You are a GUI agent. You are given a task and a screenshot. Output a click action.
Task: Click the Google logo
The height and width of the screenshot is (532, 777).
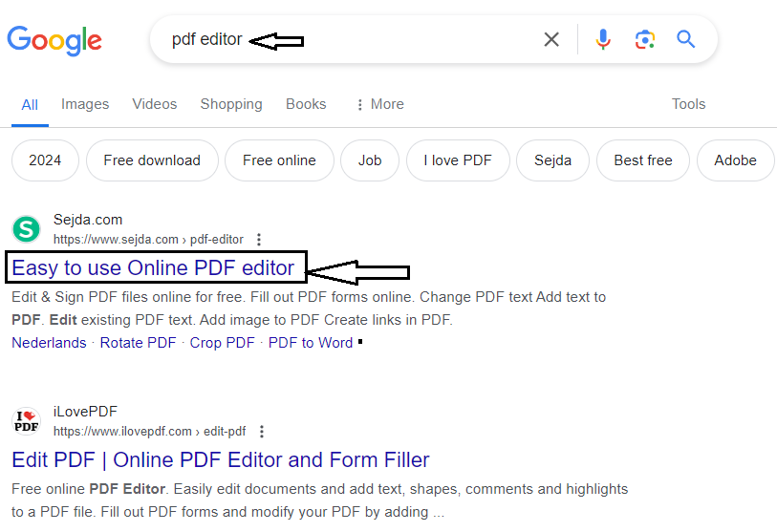pyautogui.click(x=54, y=41)
